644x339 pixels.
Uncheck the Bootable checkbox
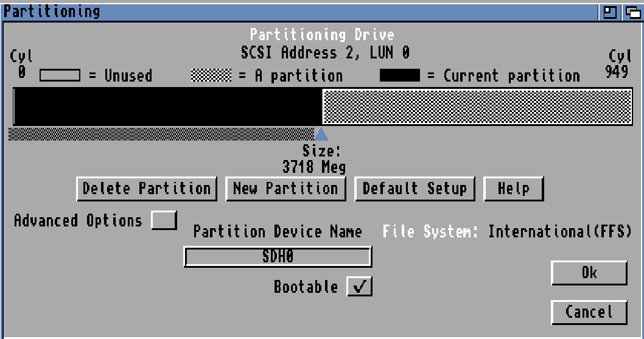point(359,287)
